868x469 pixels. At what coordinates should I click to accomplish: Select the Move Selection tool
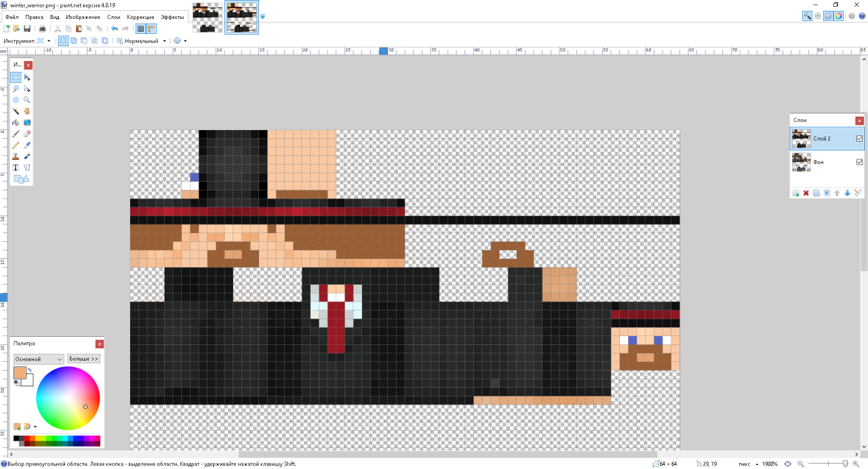pyautogui.click(x=27, y=89)
